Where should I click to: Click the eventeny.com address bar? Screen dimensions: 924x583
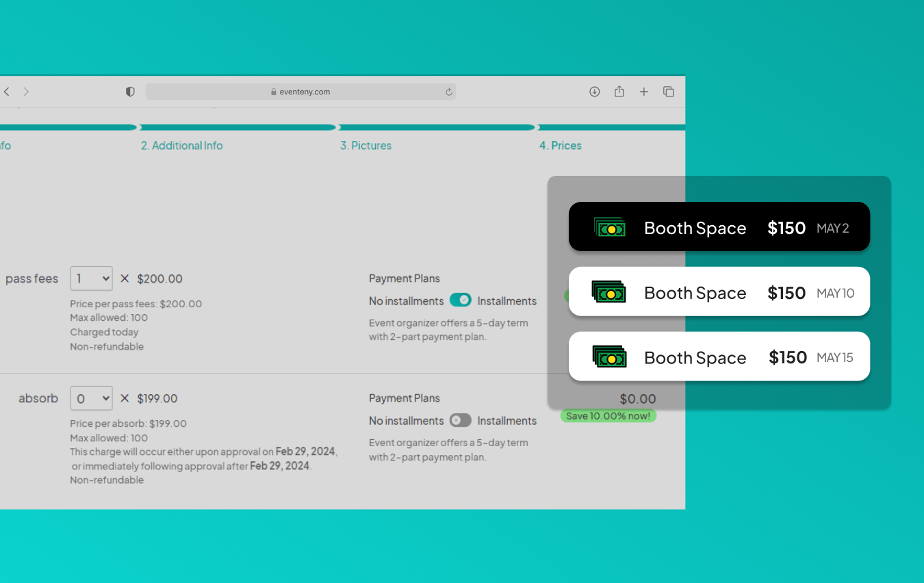coord(300,92)
